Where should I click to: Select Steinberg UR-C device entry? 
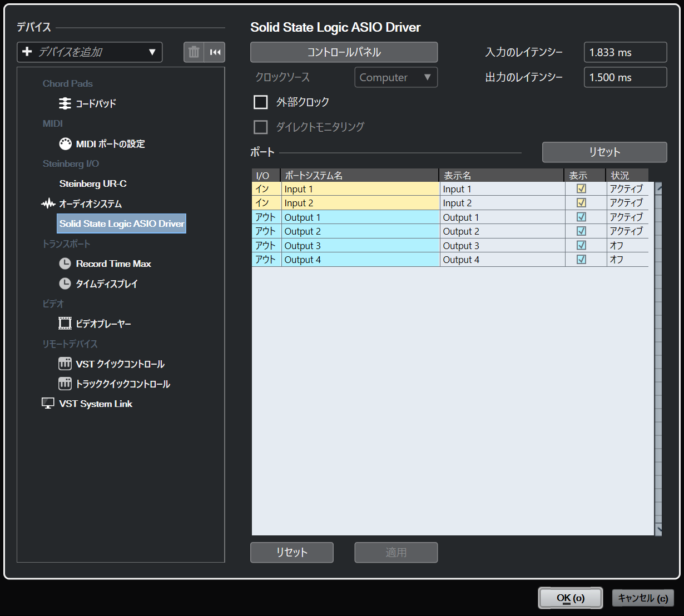coord(93,183)
